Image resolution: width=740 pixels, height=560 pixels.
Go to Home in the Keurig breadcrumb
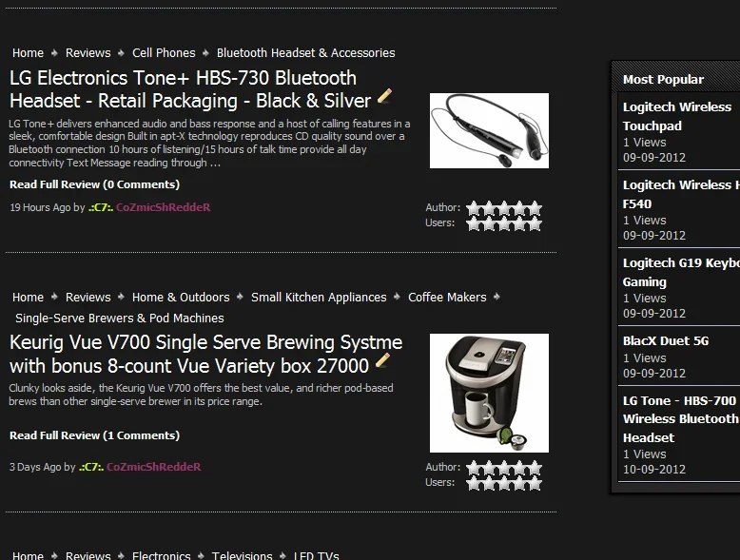click(28, 298)
